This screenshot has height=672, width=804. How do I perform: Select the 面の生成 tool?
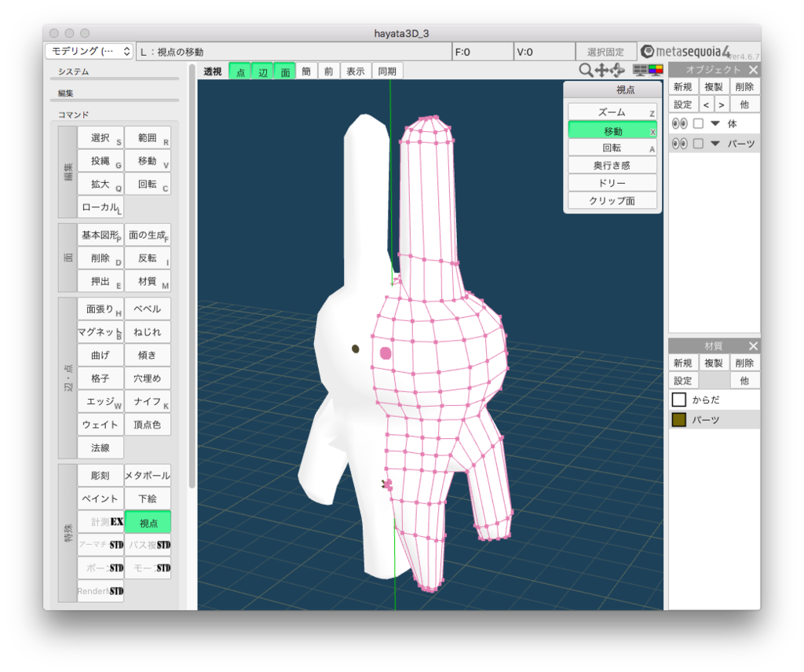[148, 236]
